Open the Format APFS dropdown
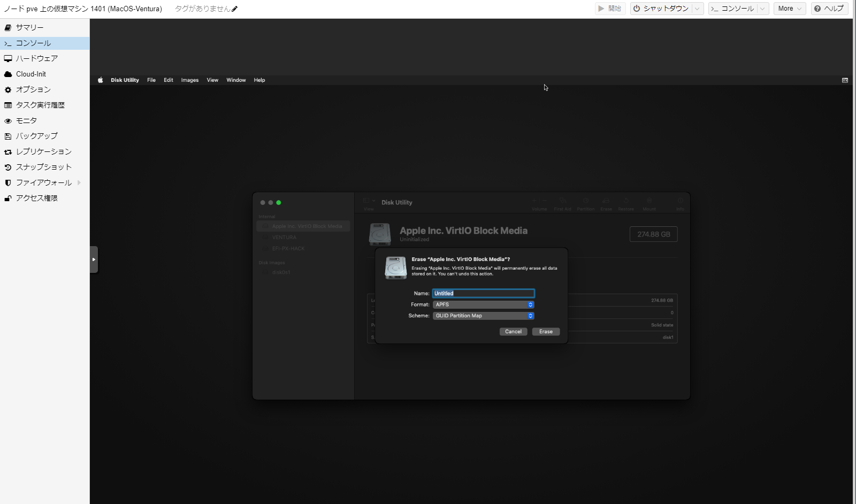The image size is (856, 504). click(x=483, y=304)
